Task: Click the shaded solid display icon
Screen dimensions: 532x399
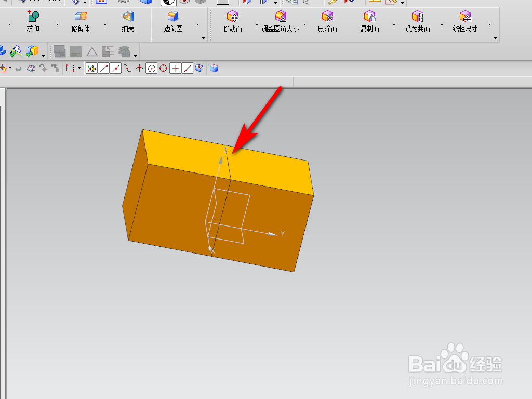Action: point(214,68)
